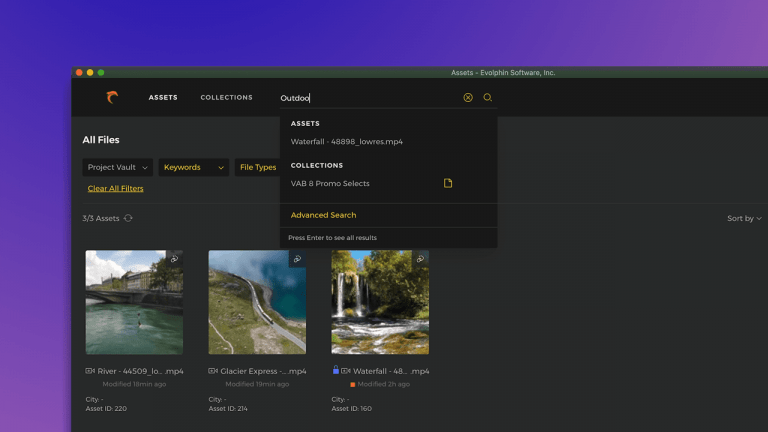
Task: Switch to the Collections tab
Action: [x=226, y=98]
